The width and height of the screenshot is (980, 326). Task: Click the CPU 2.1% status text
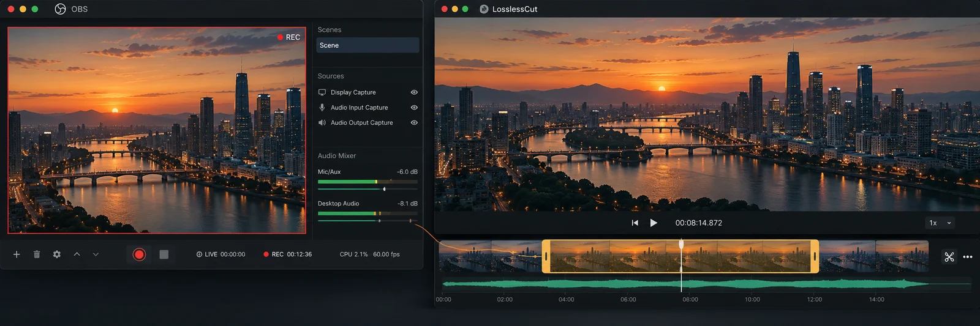354,254
